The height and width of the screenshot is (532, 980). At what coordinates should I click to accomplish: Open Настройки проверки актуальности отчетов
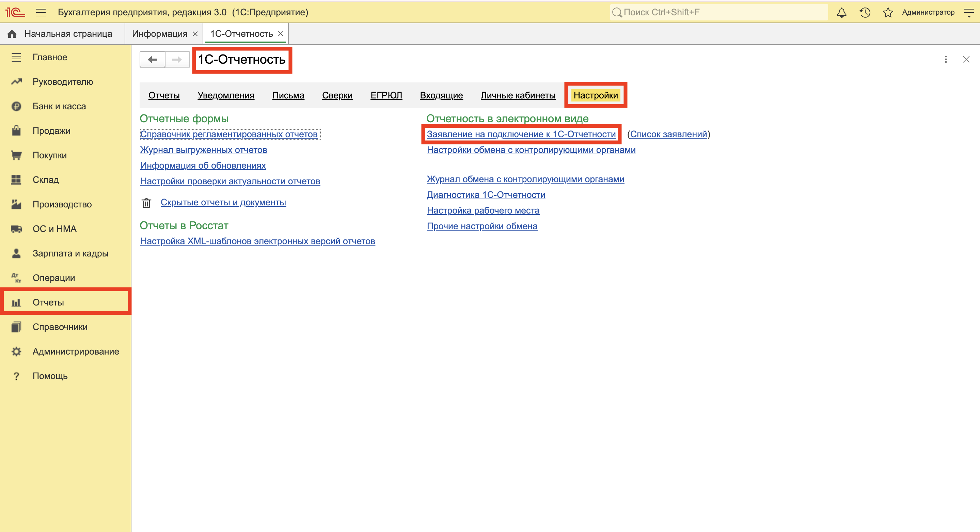(230, 181)
